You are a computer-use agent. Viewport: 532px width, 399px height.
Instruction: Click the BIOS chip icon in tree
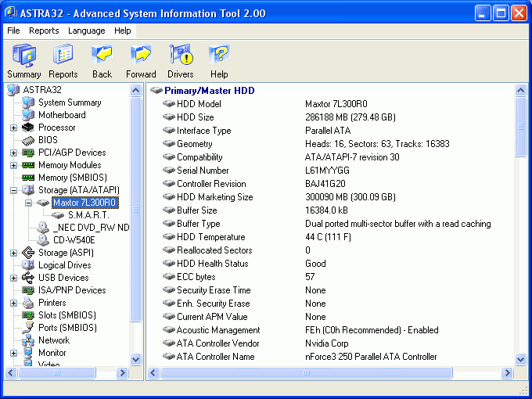pos(28,140)
